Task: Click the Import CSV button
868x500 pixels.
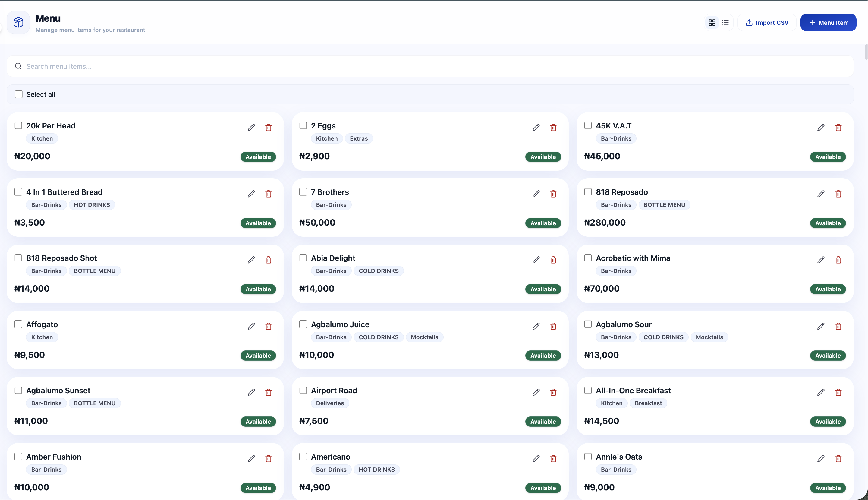Action: 767,23
